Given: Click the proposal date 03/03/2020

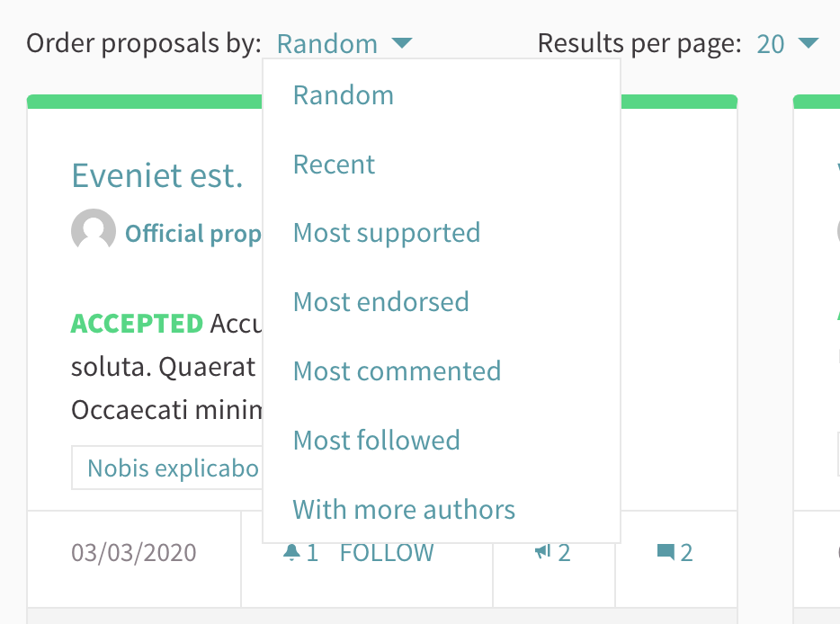Looking at the screenshot, I should [133, 552].
